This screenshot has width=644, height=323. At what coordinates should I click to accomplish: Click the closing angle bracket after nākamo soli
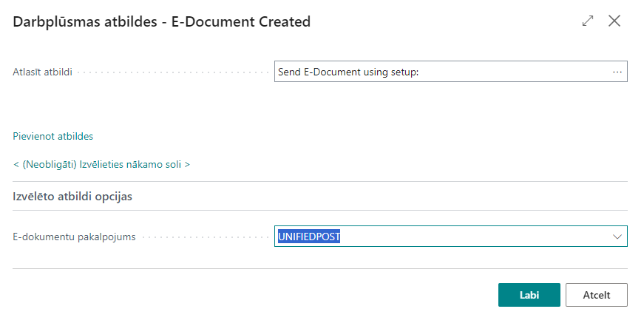(x=187, y=164)
